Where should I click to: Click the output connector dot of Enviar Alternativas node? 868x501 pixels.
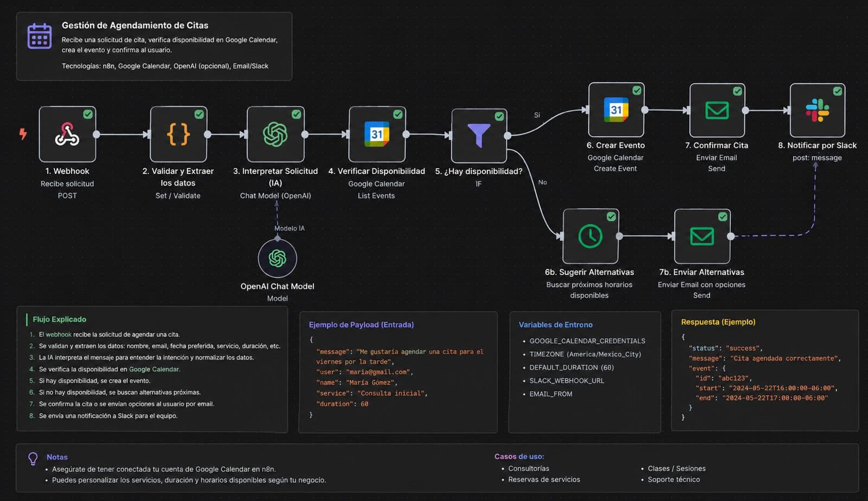(x=731, y=236)
